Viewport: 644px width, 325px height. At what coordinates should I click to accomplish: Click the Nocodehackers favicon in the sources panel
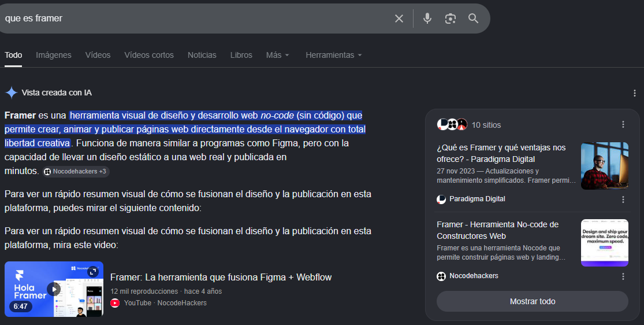(441, 276)
